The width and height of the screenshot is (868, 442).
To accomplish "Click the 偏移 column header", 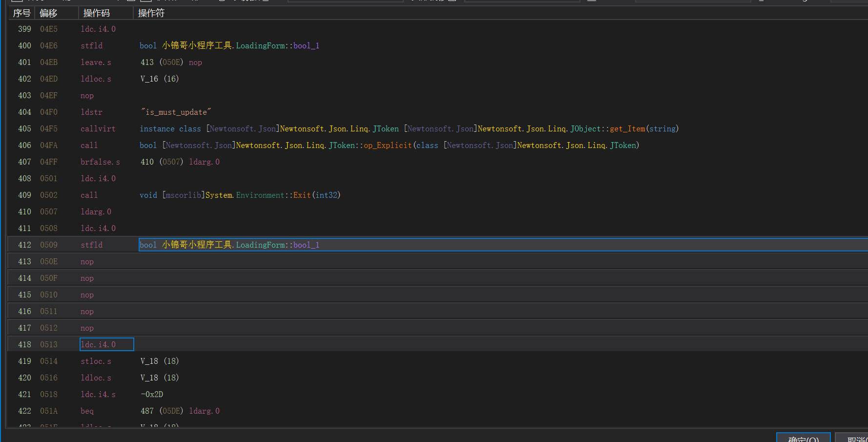I will point(48,13).
